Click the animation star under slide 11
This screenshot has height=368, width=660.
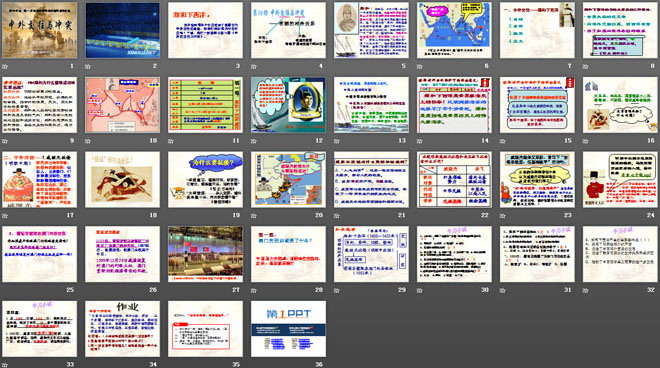click(170, 141)
